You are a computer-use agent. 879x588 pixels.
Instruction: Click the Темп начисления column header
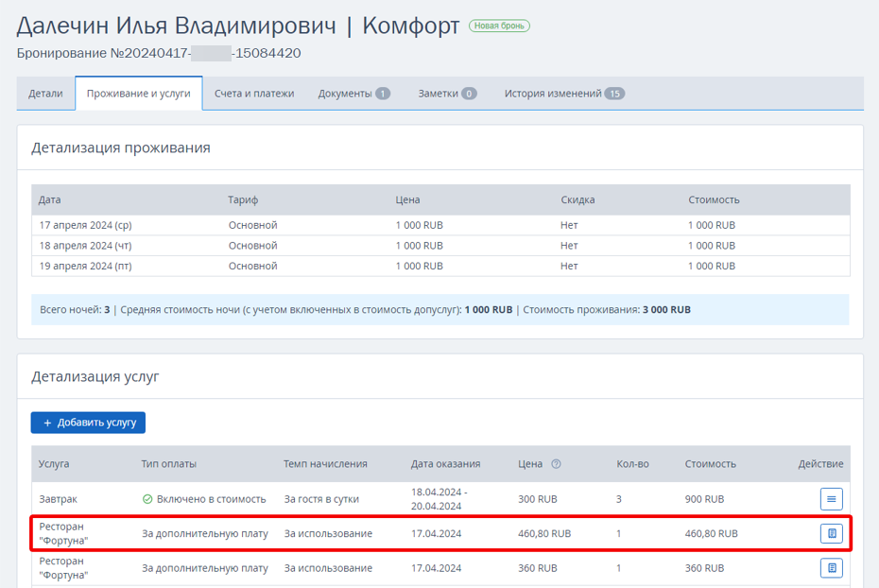325,463
